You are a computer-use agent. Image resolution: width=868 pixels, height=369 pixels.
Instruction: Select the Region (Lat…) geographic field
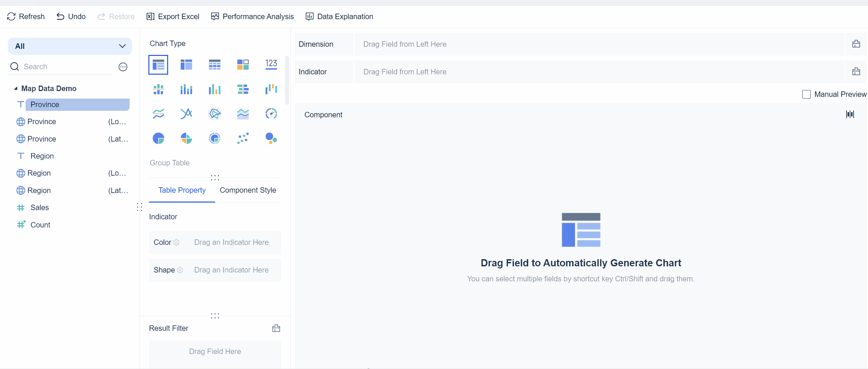pyautogui.click(x=72, y=191)
